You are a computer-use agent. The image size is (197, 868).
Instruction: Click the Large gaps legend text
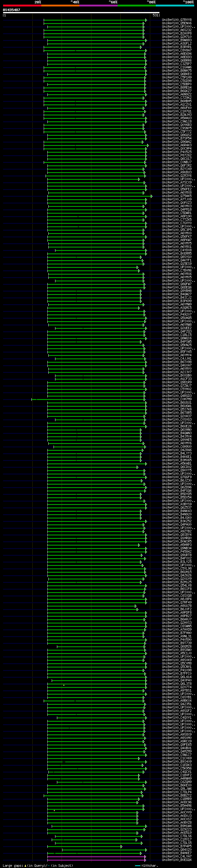coord(38,865)
